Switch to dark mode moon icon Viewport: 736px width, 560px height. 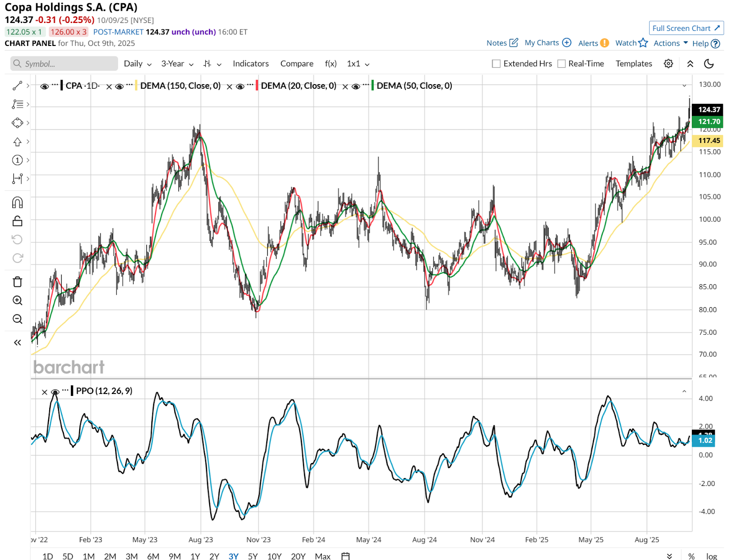tap(709, 63)
